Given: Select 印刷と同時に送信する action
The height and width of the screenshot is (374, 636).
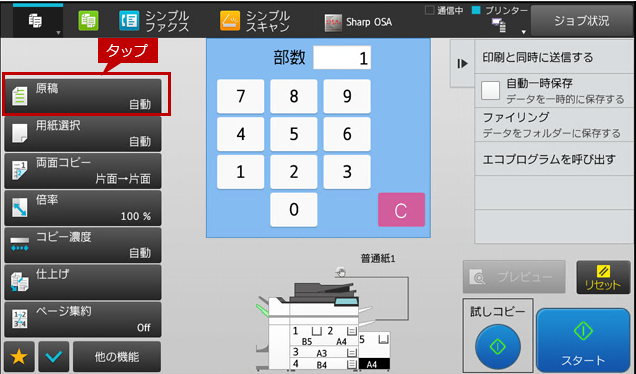Looking at the screenshot, I should coord(554,57).
